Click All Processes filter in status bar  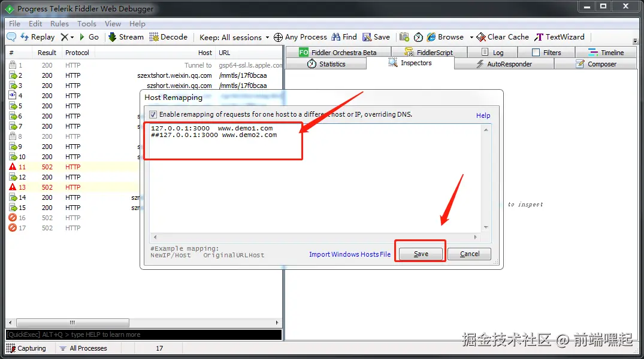pos(83,348)
